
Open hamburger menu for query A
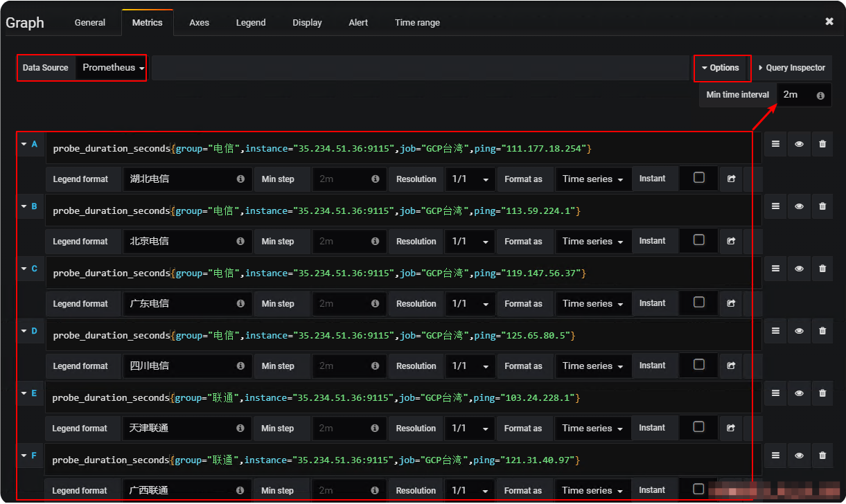pyautogui.click(x=775, y=144)
